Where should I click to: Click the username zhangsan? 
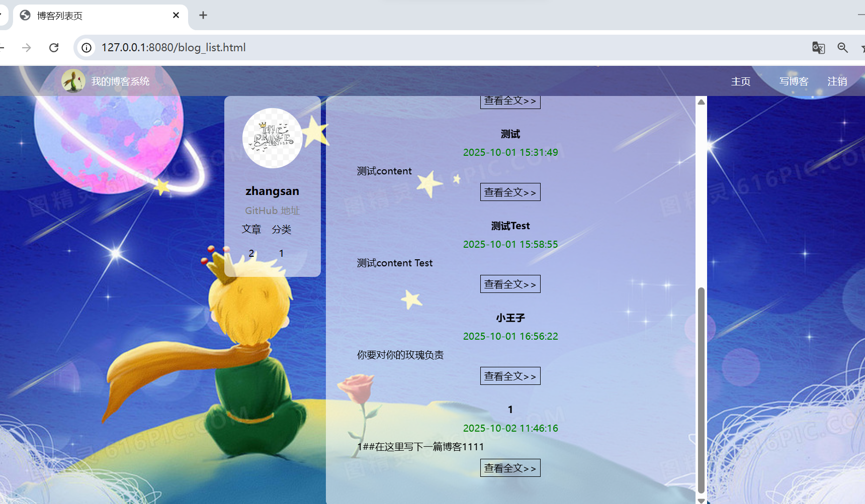click(x=273, y=191)
